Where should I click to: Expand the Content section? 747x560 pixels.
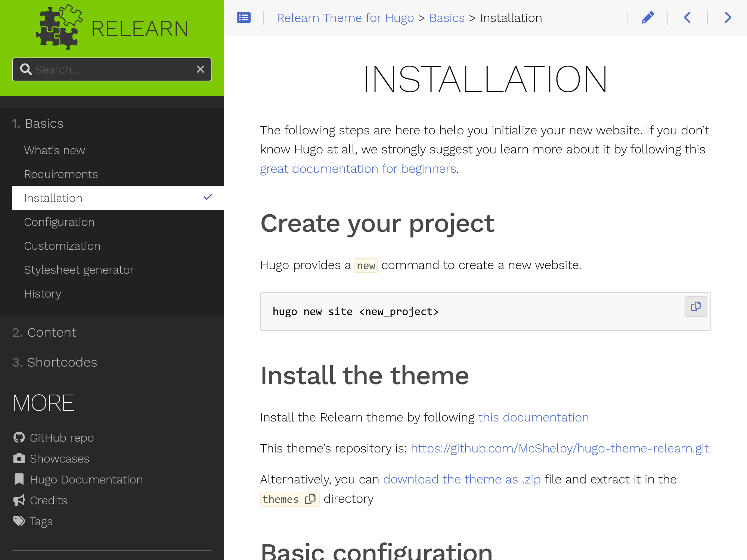[x=51, y=332]
